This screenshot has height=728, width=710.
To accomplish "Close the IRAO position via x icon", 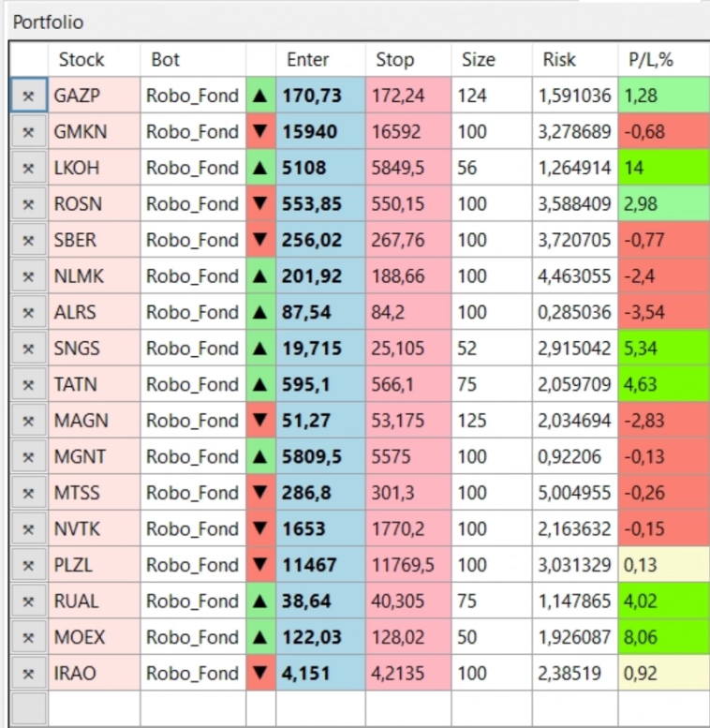I will point(28,673).
